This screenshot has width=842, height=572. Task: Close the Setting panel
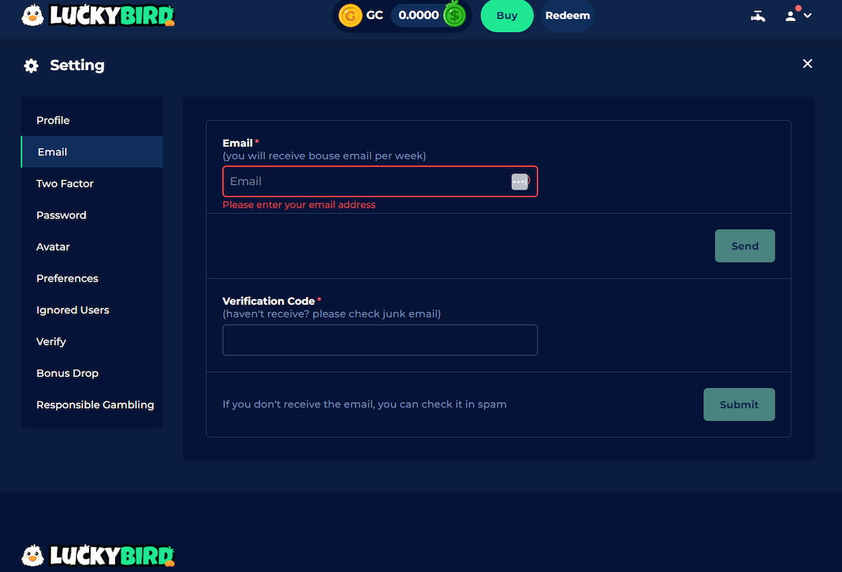pyautogui.click(x=807, y=63)
